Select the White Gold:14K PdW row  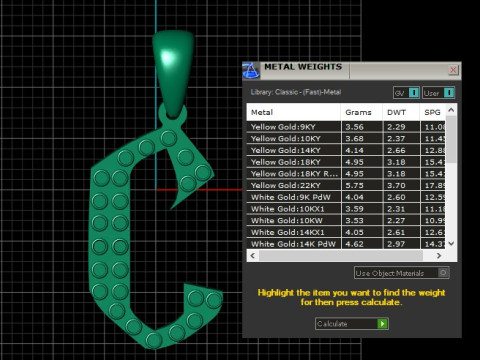[346, 244]
